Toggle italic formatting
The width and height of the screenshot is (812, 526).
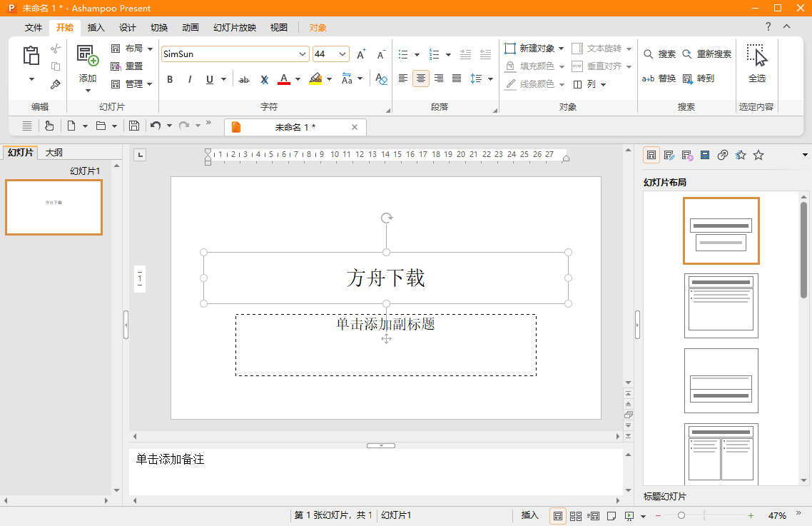click(190, 79)
